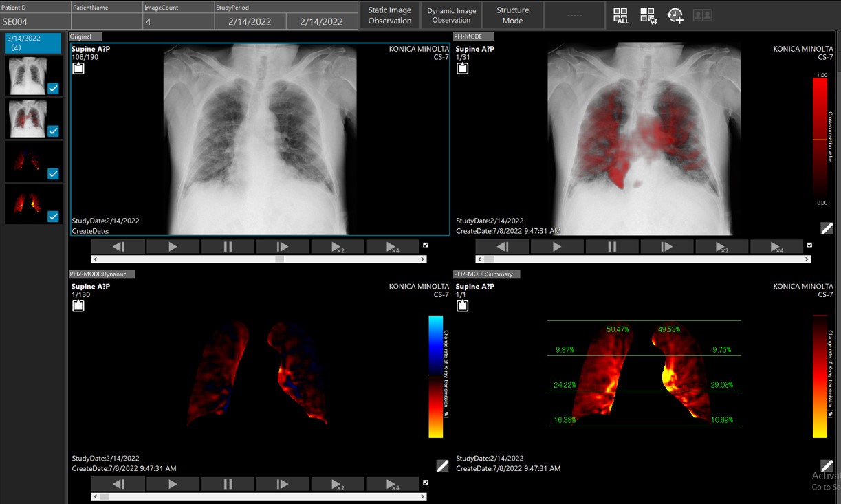Switch to Structure Mode
The width and height of the screenshot is (841, 504).
click(x=512, y=15)
